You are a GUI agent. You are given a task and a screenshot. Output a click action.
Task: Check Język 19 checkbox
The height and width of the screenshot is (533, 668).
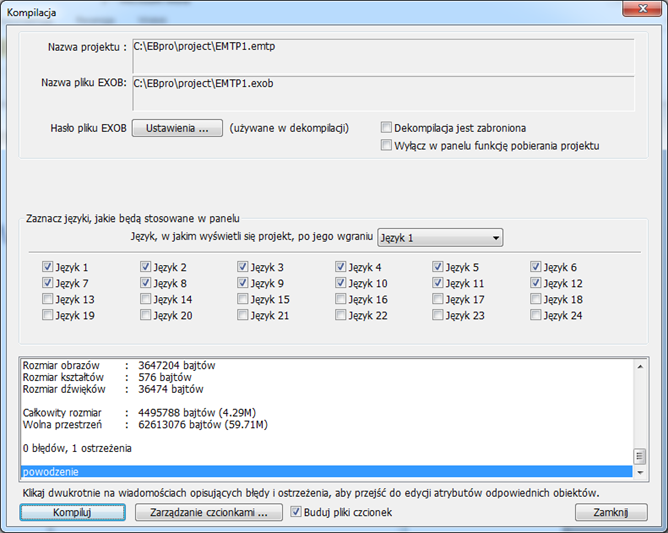[x=47, y=315]
